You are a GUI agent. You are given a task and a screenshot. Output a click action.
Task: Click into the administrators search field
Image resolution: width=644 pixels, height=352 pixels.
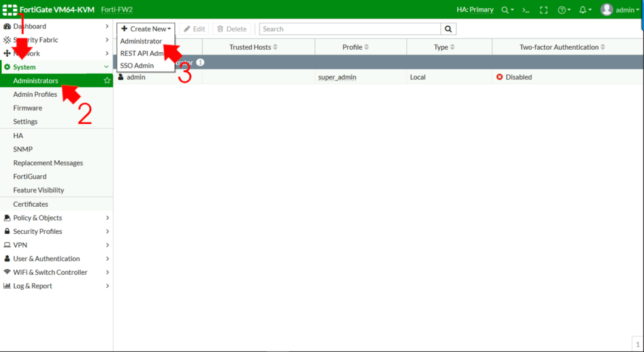pyautogui.click(x=350, y=29)
